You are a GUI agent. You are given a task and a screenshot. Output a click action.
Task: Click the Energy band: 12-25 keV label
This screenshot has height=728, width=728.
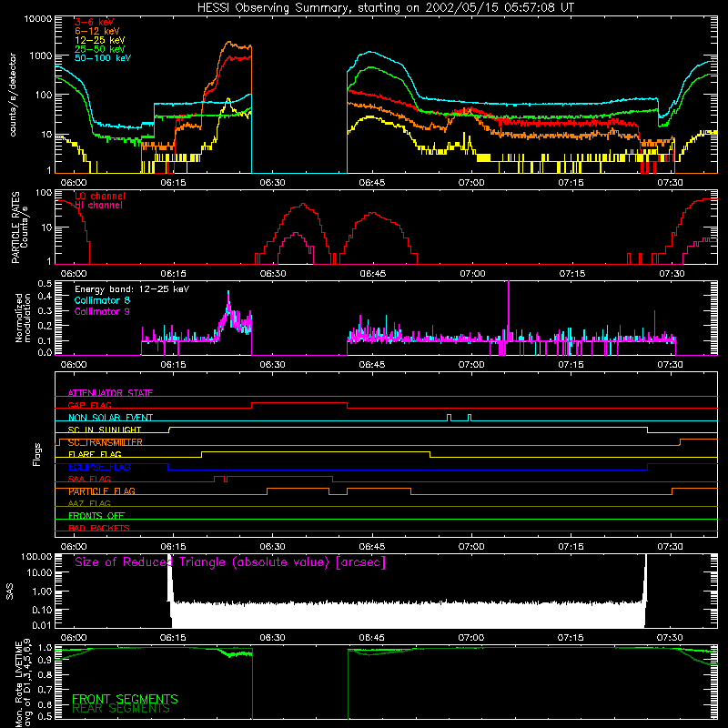click(132, 289)
